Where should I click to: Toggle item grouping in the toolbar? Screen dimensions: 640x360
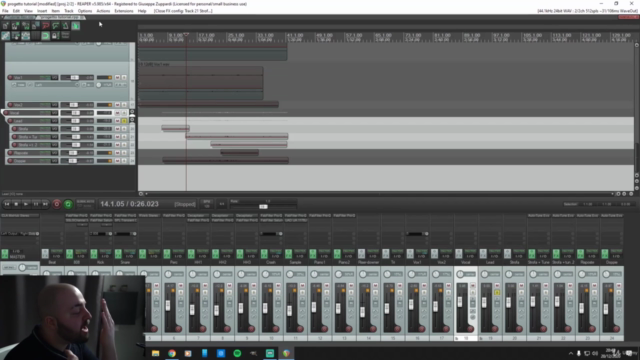[5, 36]
